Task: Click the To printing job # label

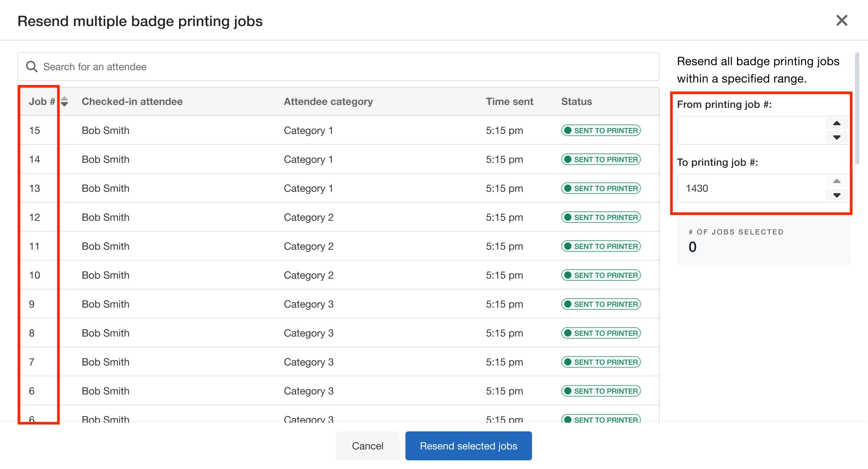Action: (718, 162)
